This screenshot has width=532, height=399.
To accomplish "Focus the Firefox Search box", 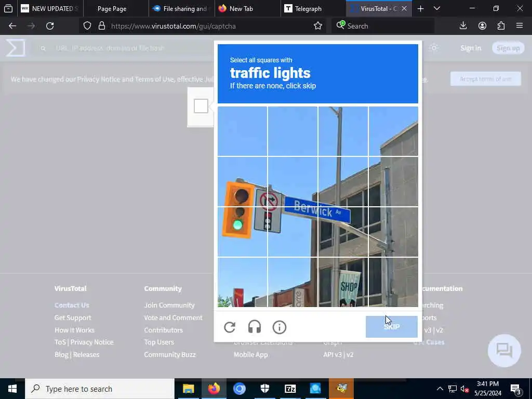I will (383, 26).
